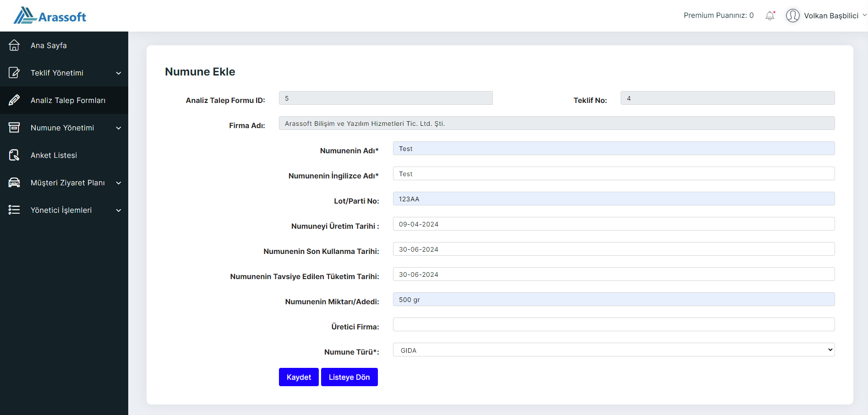Click the Numune Ekle heading
The width and height of the screenshot is (868, 415).
click(200, 72)
